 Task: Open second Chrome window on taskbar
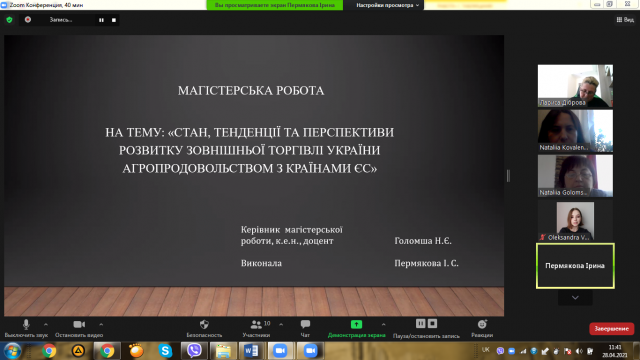coord(107,351)
